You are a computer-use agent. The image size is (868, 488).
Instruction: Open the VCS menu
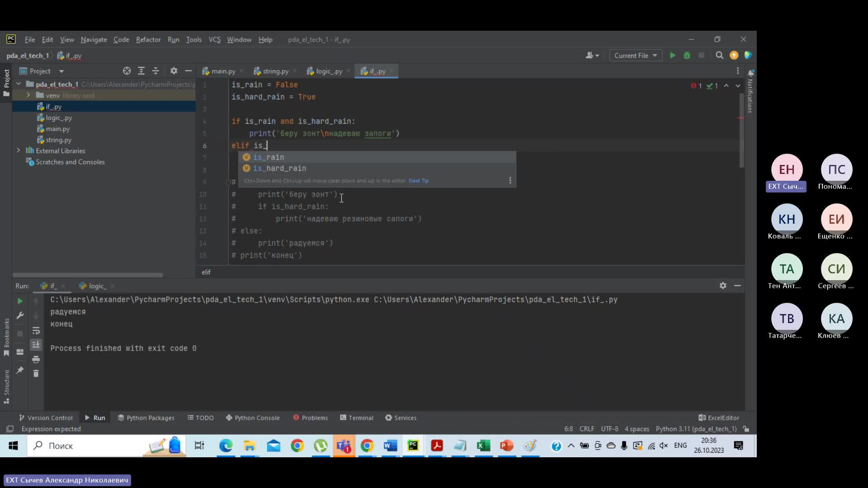pos(214,39)
